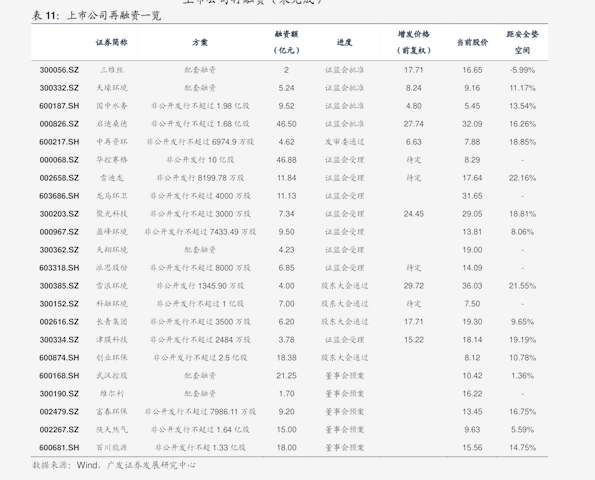
Task: Click stock code 000967.SZ
Action: point(59,232)
